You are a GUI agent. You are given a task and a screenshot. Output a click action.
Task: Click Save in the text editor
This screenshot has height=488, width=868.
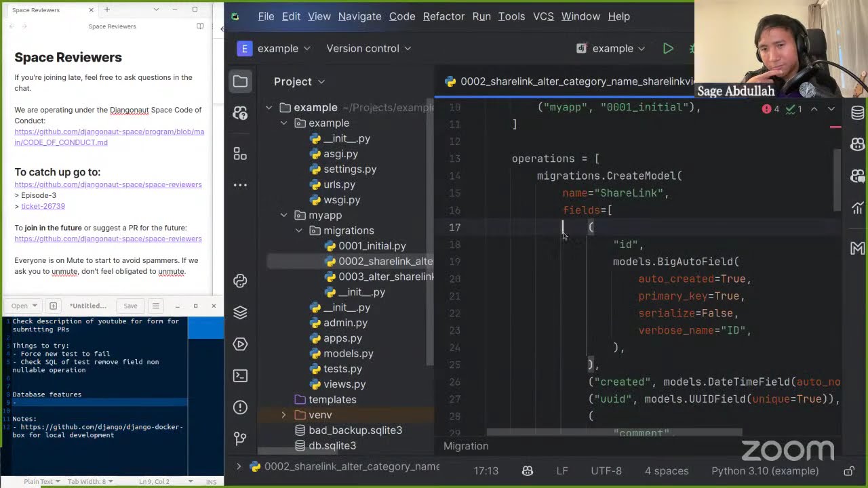pyautogui.click(x=130, y=306)
